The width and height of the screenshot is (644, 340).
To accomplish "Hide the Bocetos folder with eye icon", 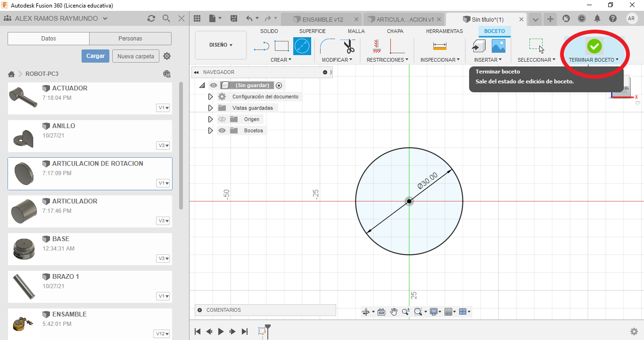I will [x=222, y=130].
